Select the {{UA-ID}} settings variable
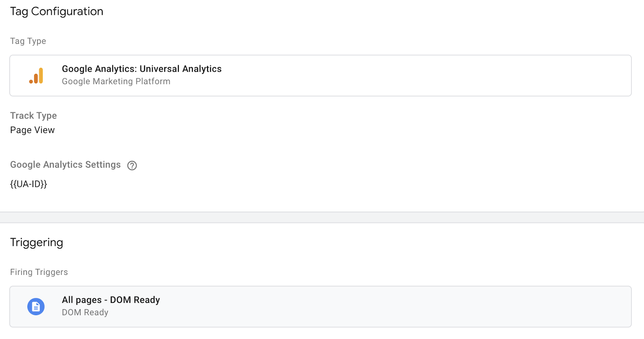 click(29, 184)
